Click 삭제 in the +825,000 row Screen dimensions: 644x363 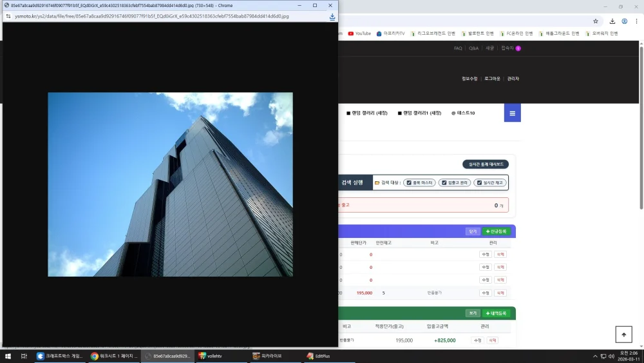(x=493, y=340)
